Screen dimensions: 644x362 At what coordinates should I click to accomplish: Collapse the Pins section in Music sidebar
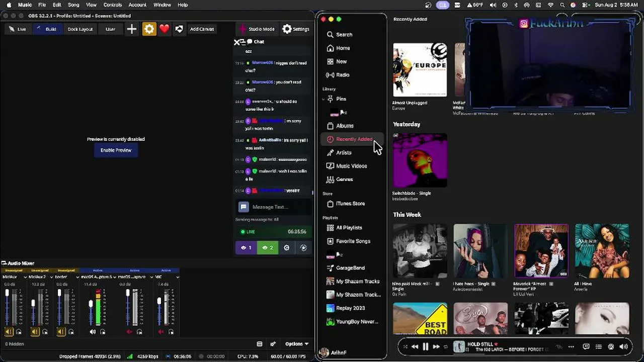tap(324, 99)
